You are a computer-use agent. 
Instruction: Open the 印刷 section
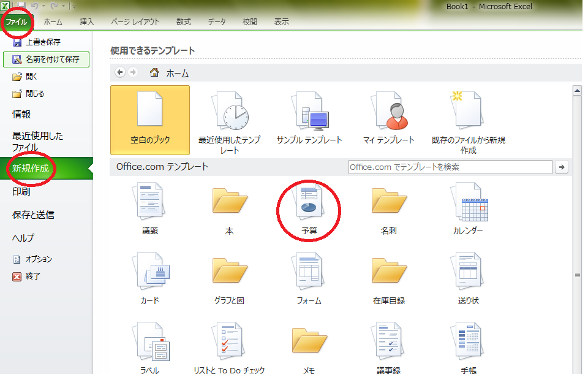pyautogui.click(x=21, y=191)
